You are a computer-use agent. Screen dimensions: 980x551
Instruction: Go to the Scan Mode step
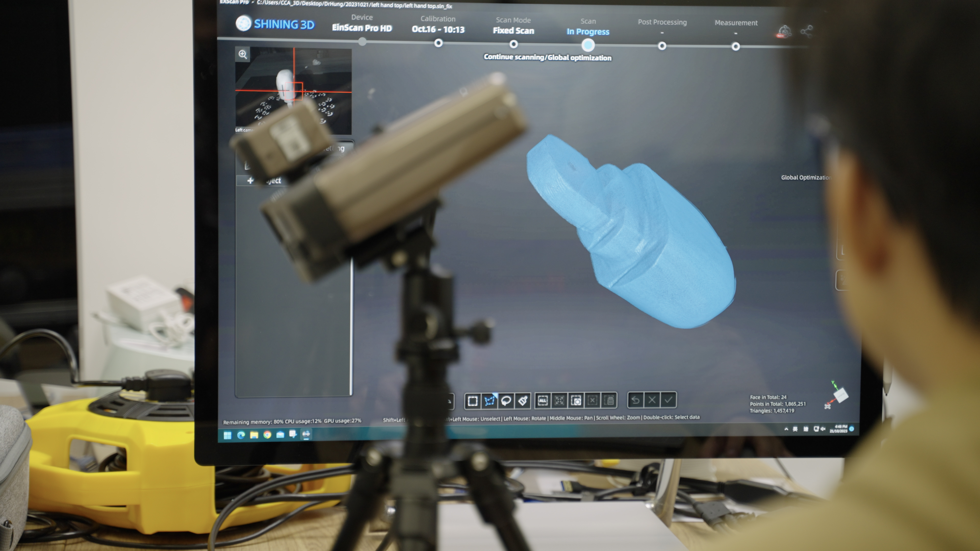pos(513,26)
